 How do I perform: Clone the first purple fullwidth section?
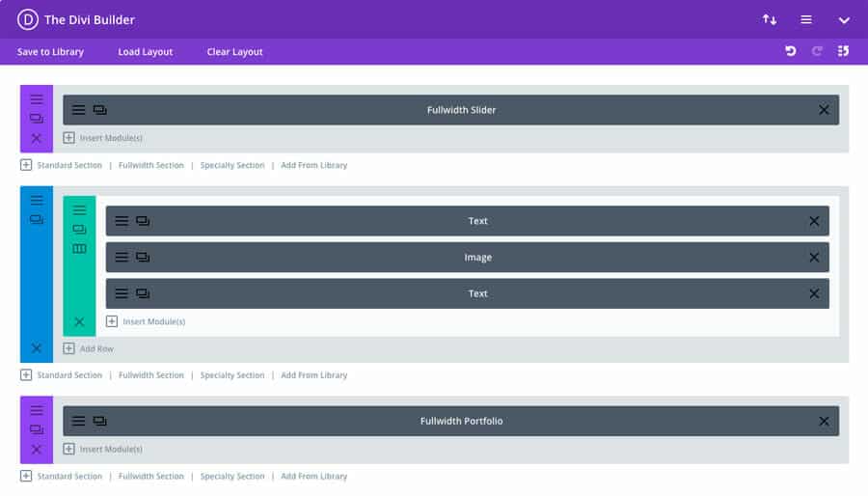pos(37,119)
